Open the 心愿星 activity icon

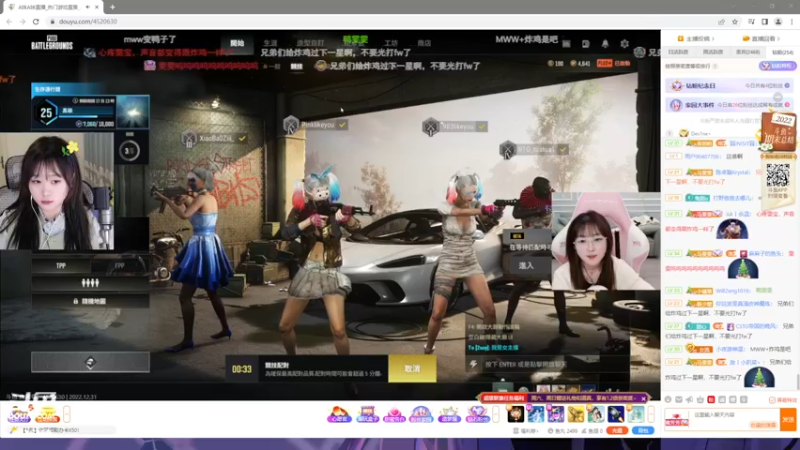coord(339,414)
